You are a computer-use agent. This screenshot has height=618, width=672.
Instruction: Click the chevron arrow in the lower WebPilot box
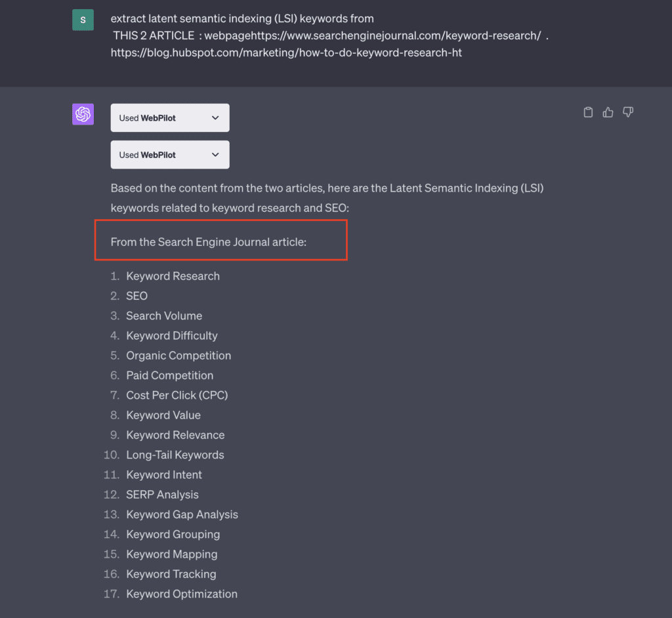point(215,155)
